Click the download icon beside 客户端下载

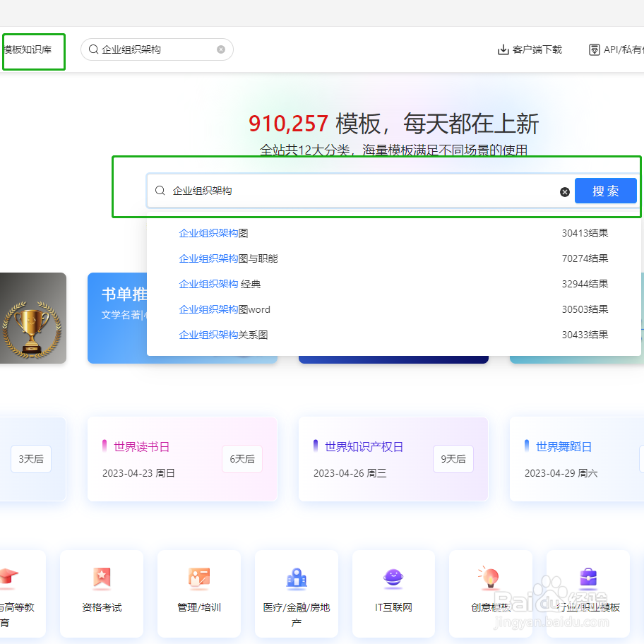tap(503, 49)
